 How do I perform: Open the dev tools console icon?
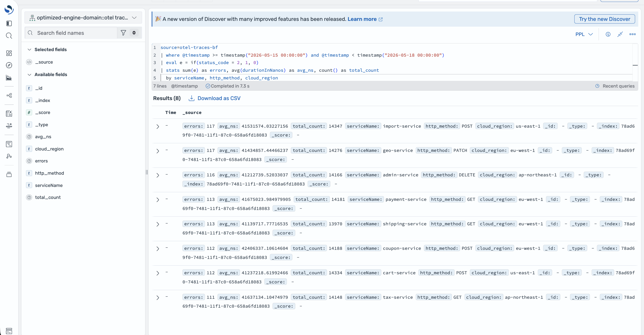click(x=9, y=331)
